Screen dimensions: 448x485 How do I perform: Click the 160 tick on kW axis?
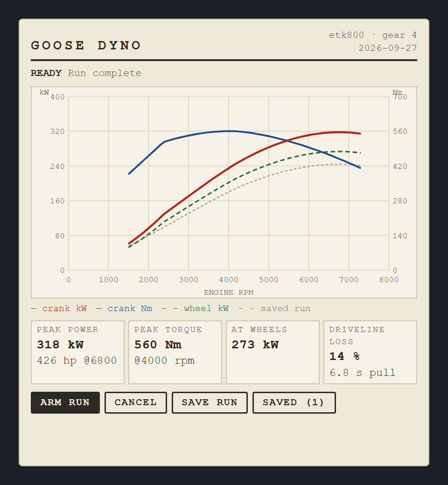(57, 201)
